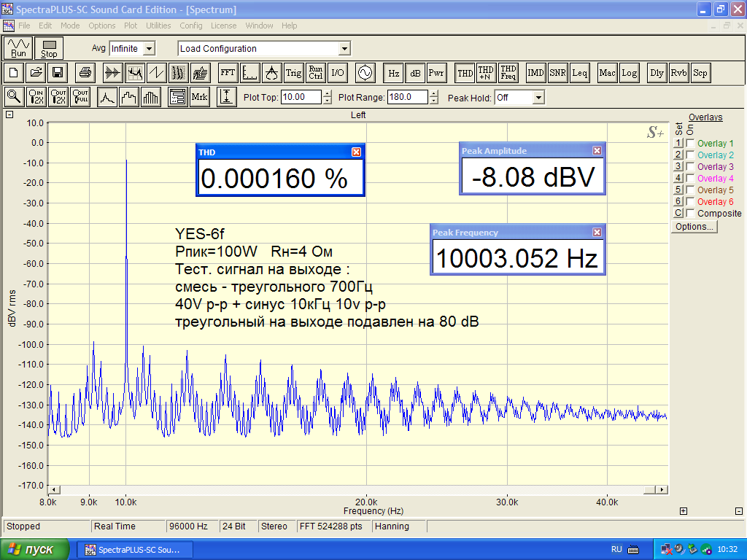747x560 pixels.
Task: Open the Run Ctrl button
Action: pyautogui.click(x=315, y=73)
